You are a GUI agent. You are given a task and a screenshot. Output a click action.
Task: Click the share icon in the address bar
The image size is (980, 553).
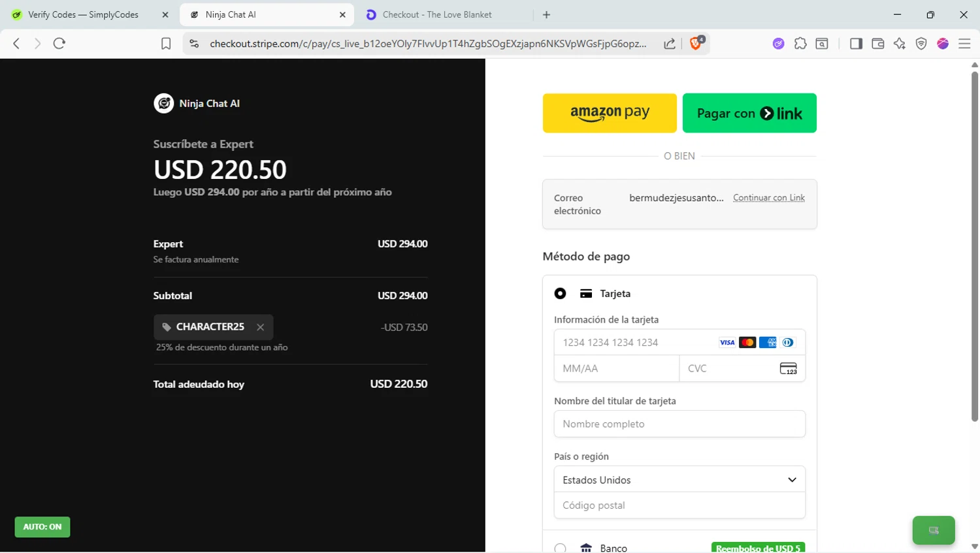click(670, 44)
